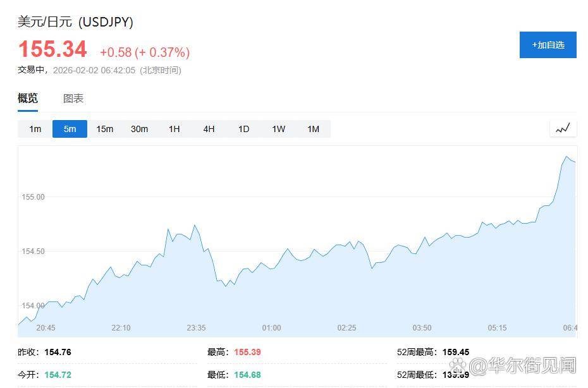This screenshot has height=388, width=588.
Task: Click the 最高 155.39 high value
Action: pos(247,352)
